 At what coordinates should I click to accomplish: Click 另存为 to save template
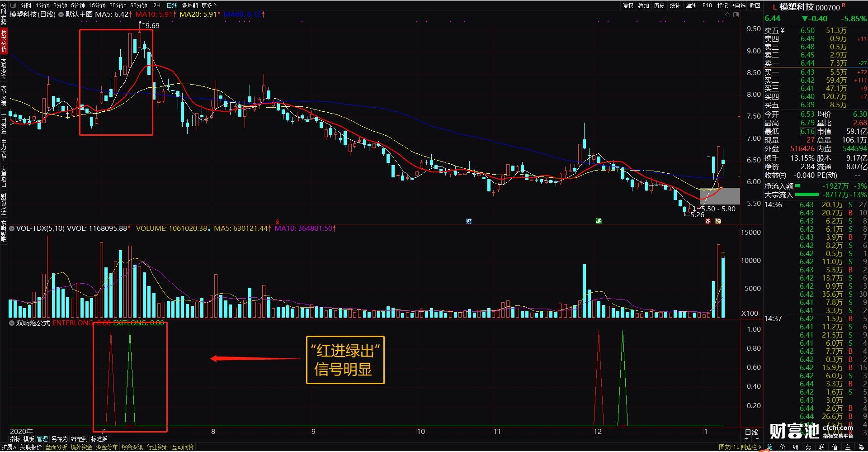click(59, 439)
